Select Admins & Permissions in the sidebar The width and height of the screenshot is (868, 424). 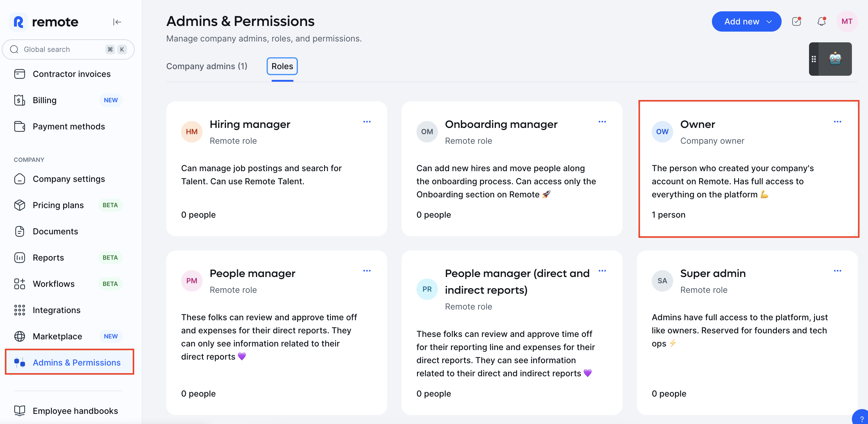[69, 362]
